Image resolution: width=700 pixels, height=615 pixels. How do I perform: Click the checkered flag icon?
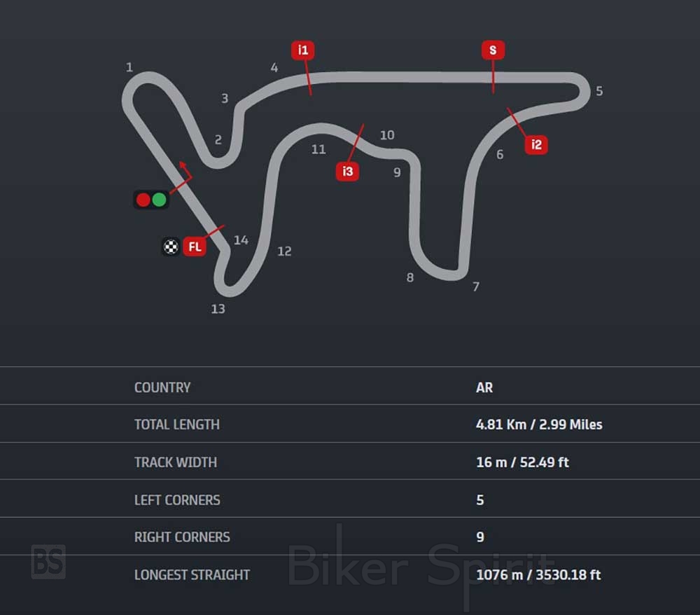[x=171, y=247]
